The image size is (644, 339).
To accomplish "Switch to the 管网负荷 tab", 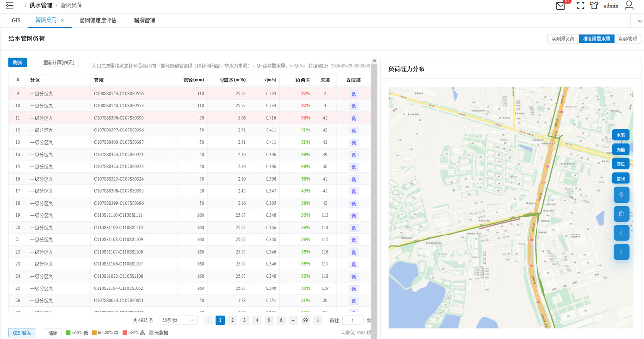I will (x=46, y=20).
